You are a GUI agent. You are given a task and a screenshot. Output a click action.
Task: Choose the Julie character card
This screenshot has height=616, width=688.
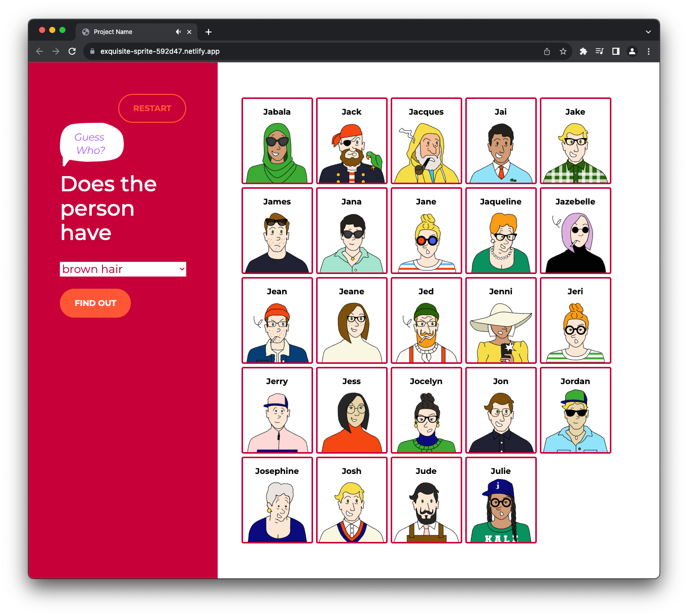tap(501, 500)
